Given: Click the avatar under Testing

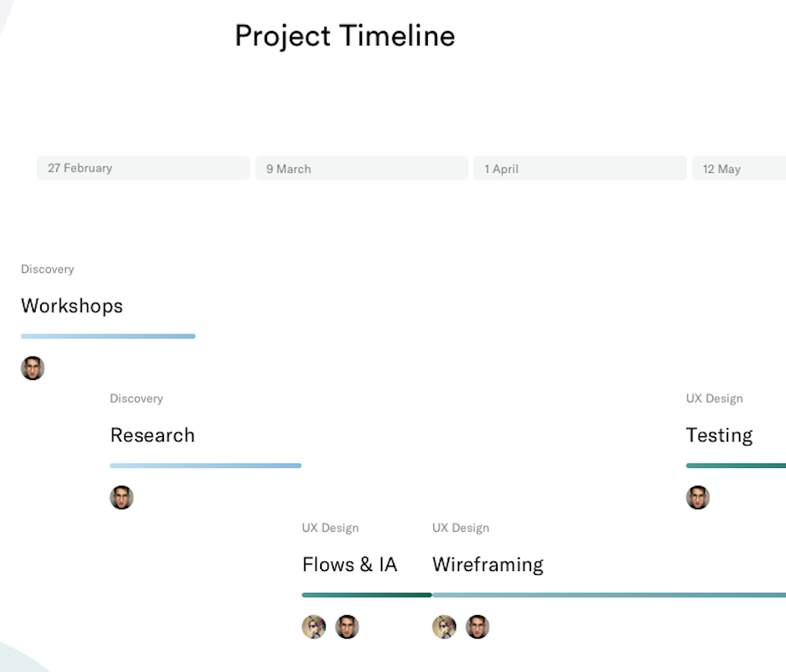Looking at the screenshot, I should pyautogui.click(x=697, y=498).
